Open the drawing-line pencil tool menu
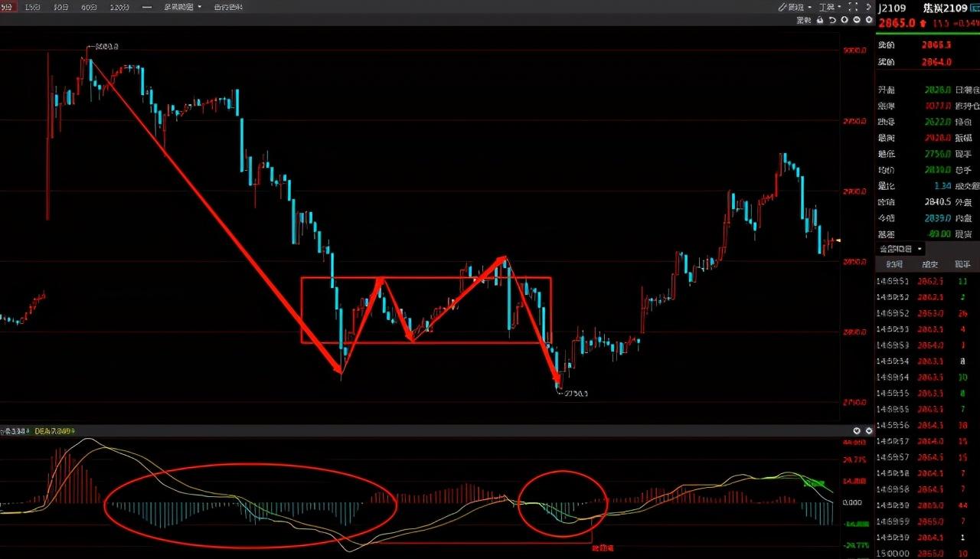 point(794,7)
